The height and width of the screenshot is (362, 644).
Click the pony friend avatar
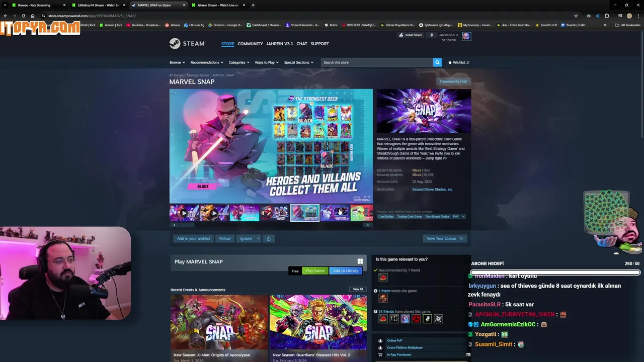(x=405, y=319)
